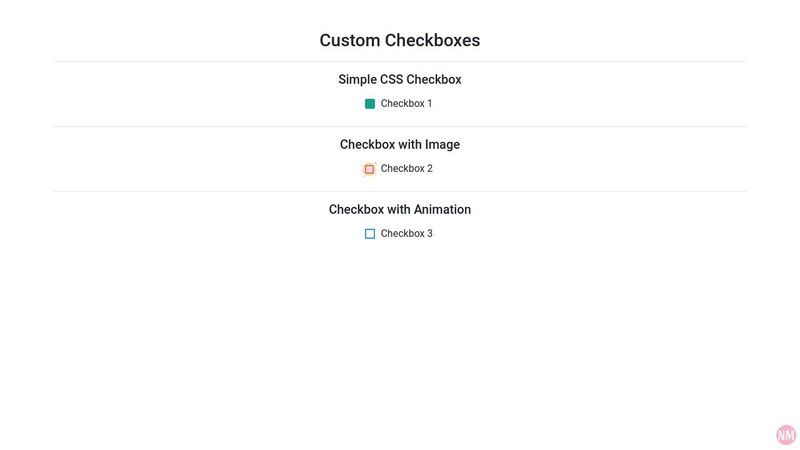Select the "Checkbox 3" text label
This screenshot has width=800, height=450.
pos(407,233)
